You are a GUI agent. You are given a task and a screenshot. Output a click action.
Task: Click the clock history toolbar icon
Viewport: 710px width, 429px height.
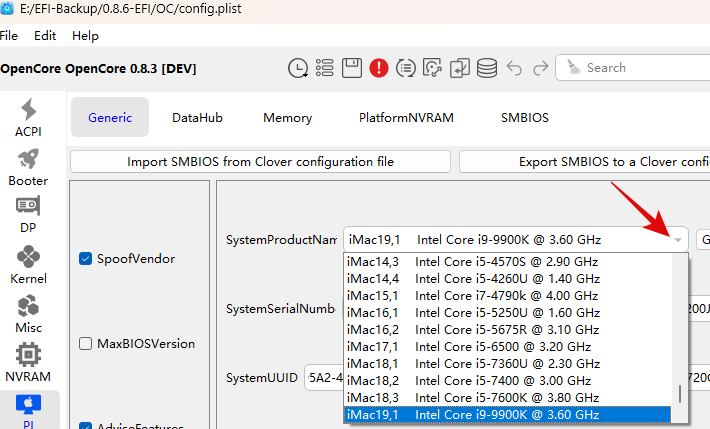(298, 68)
